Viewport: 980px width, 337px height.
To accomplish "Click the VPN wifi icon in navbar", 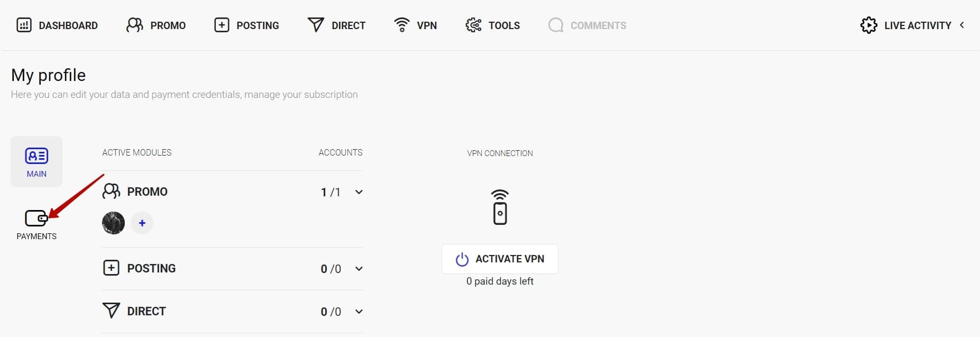I will click(x=402, y=25).
